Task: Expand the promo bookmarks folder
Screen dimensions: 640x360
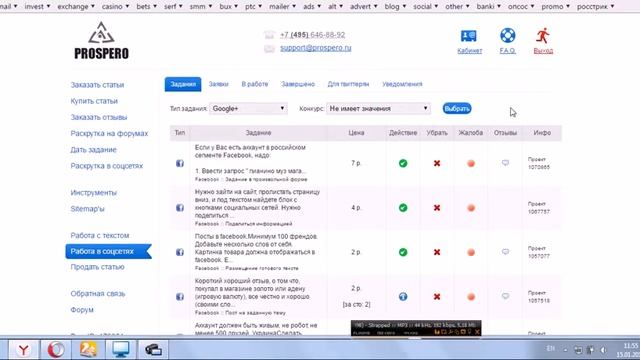Action: coord(556,7)
